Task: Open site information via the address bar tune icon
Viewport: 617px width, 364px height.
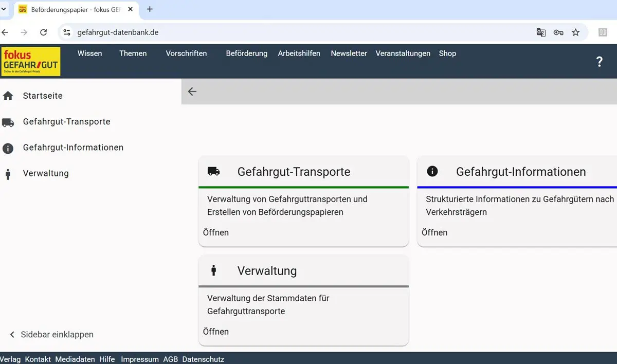Action: (x=66, y=32)
